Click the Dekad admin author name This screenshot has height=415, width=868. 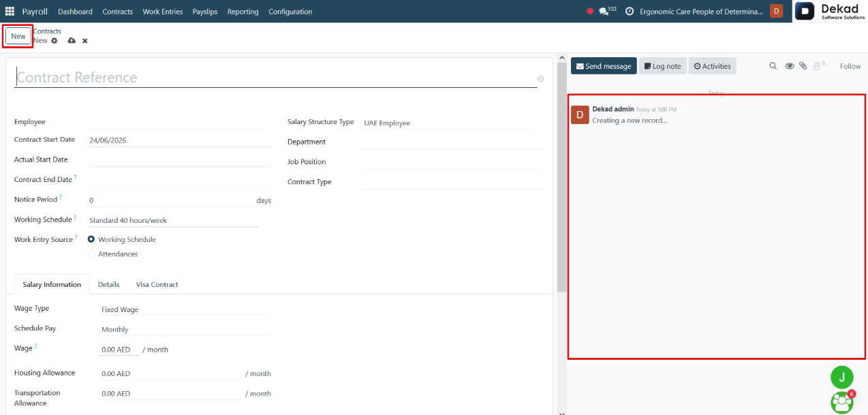pyautogui.click(x=613, y=109)
